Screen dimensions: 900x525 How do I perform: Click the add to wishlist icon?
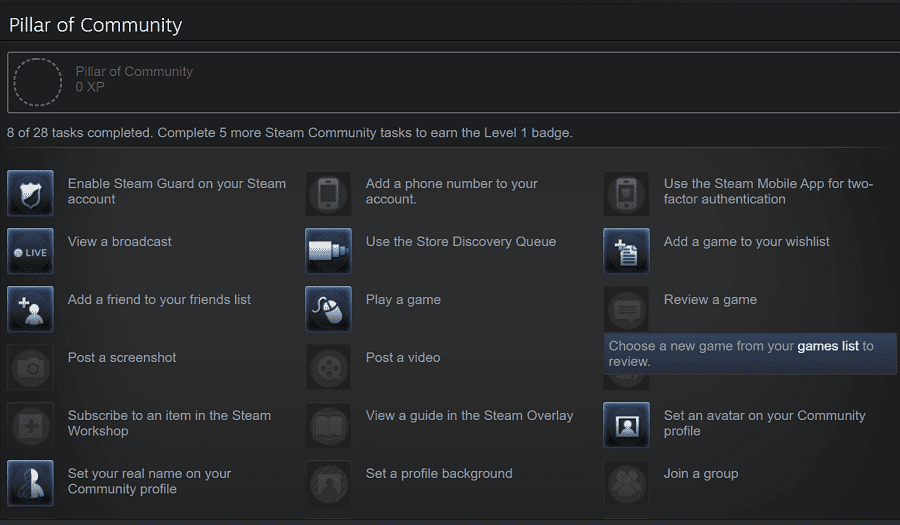pyautogui.click(x=626, y=251)
